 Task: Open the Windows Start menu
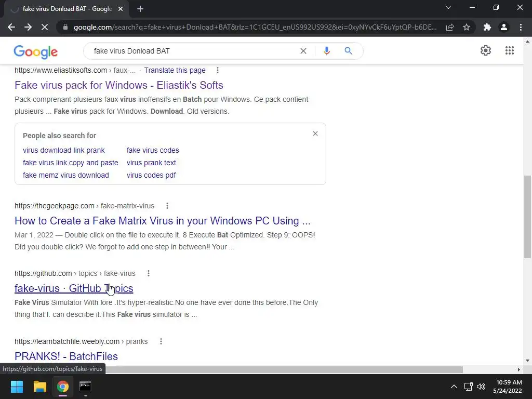(17, 387)
